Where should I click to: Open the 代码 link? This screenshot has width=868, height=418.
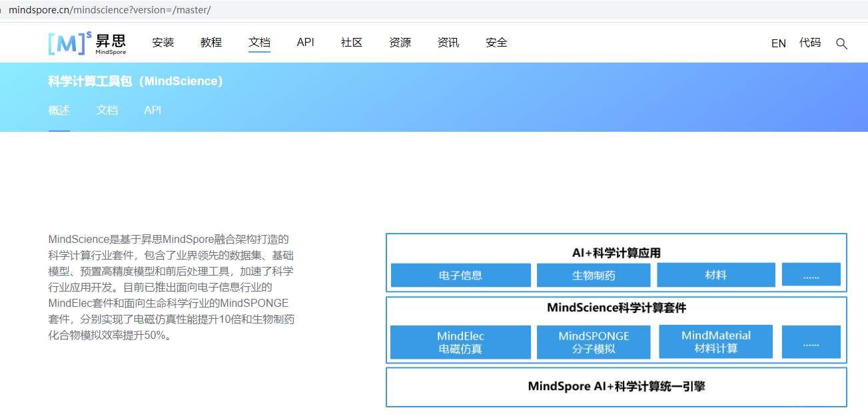(810, 43)
